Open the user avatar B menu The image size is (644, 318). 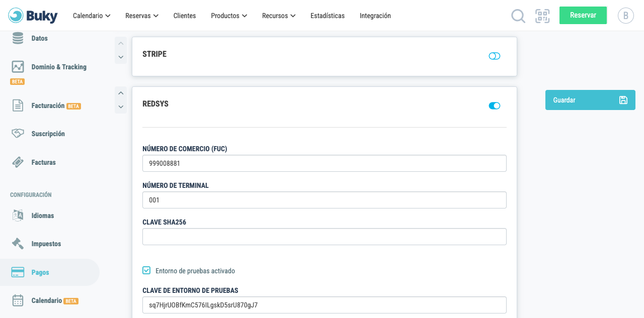pyautogui.click(x=625, y=16)
